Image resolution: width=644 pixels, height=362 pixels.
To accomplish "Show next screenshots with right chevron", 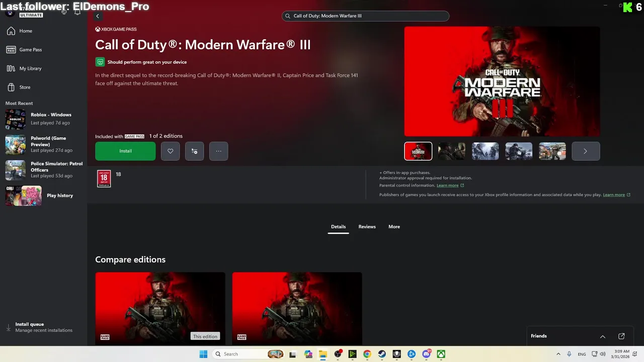I will pos(586,151).
